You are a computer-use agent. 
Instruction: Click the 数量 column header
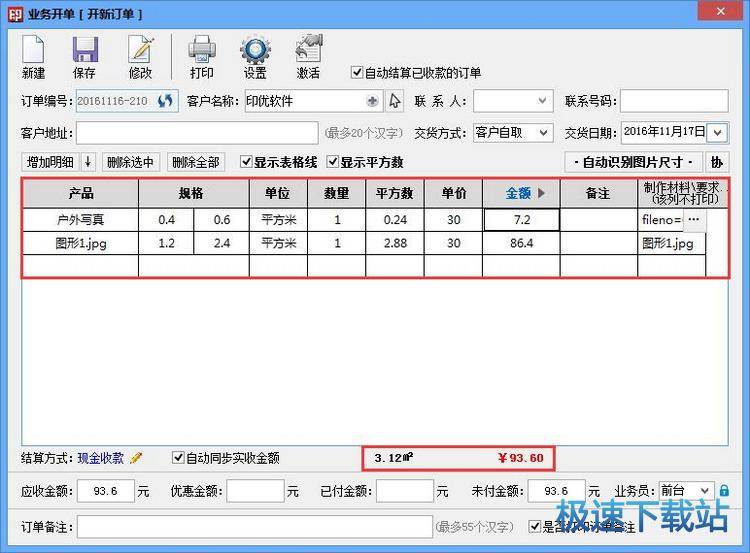point(337,193)
